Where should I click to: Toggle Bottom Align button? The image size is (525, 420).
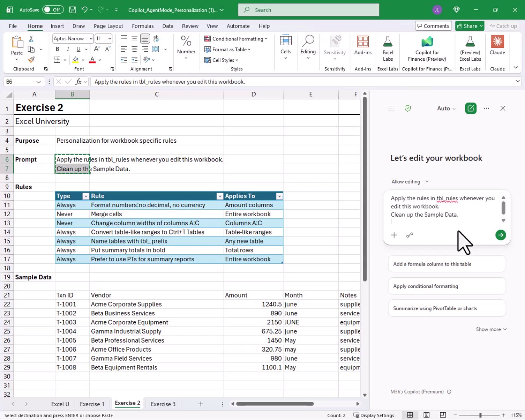(145, 38)
